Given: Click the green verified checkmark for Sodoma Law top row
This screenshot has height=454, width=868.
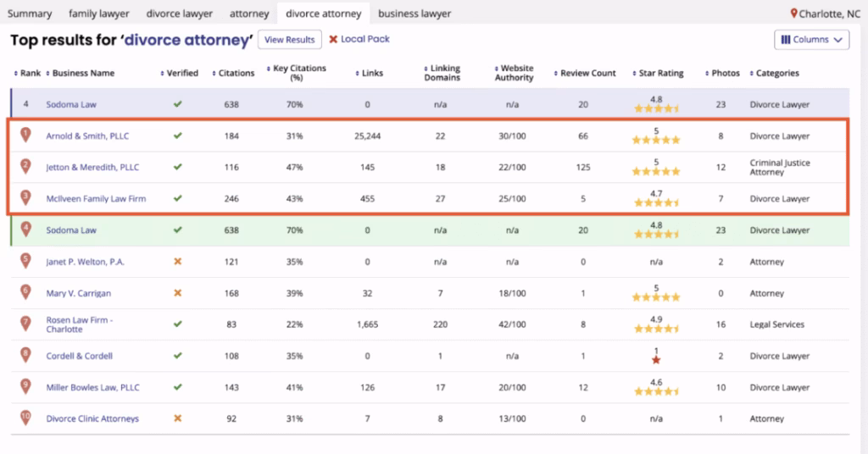Looking at the screenshot, I should point(178,104).
